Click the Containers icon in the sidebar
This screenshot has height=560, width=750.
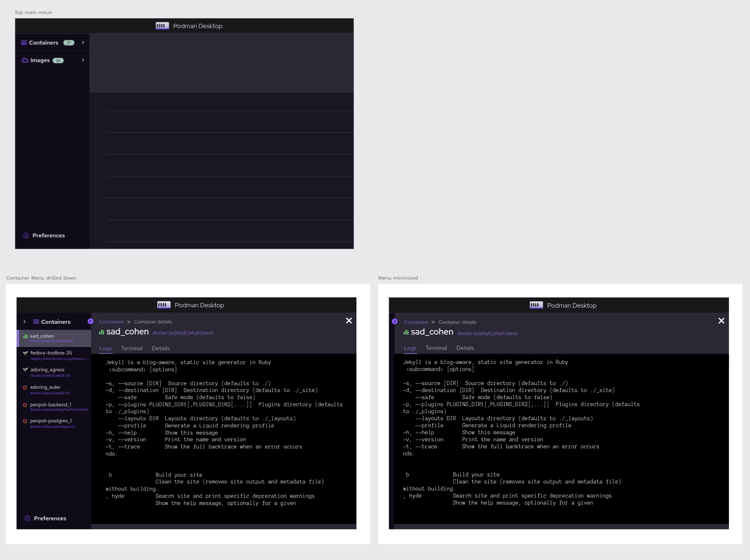[24, 42]
